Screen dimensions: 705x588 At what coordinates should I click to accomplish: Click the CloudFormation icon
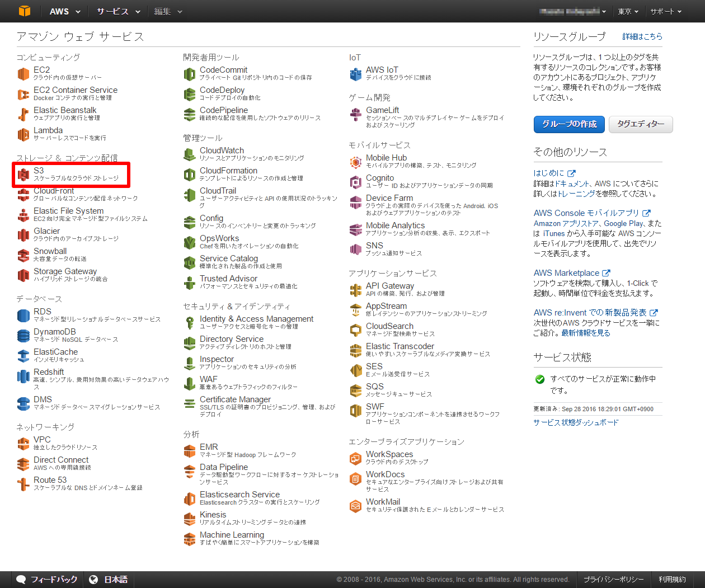coord(189,175)
